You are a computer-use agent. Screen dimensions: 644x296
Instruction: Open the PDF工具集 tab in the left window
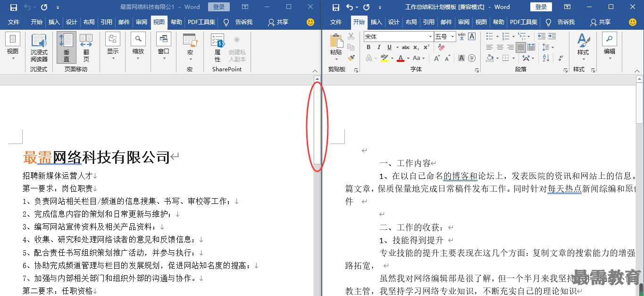pyautogui.click(x=201, y=22)
